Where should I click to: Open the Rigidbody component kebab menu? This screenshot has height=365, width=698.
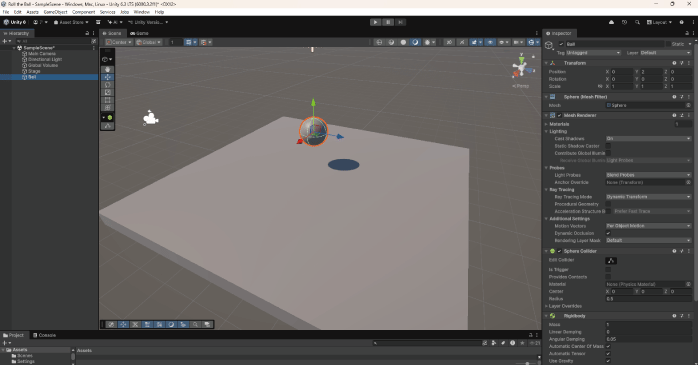coord(689,316)
